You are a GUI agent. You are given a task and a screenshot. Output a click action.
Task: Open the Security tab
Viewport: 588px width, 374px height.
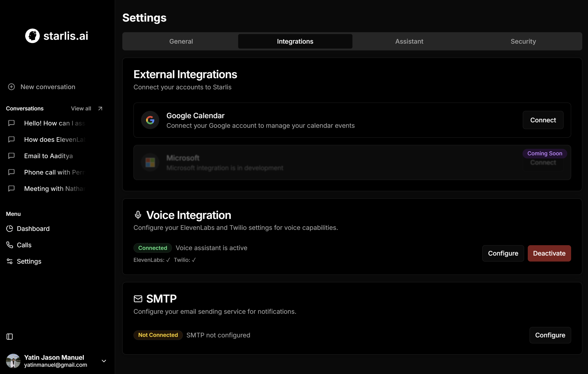coord(523,41)
